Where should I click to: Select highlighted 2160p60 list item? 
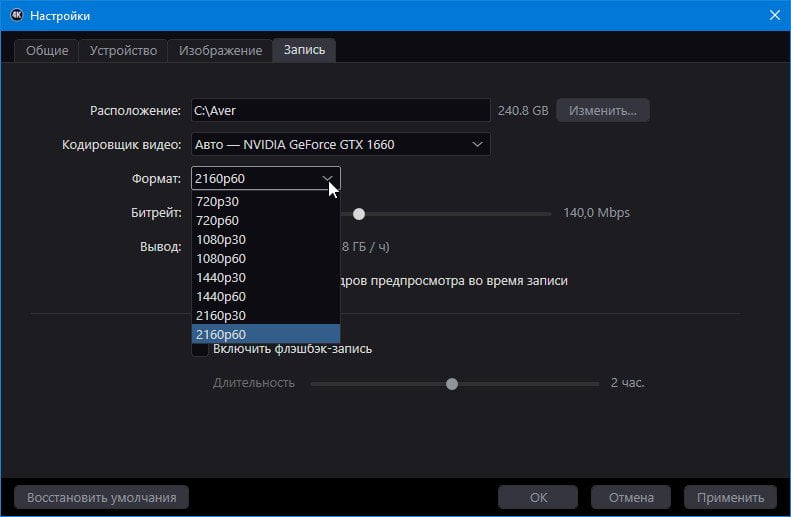tap(266, 334)
